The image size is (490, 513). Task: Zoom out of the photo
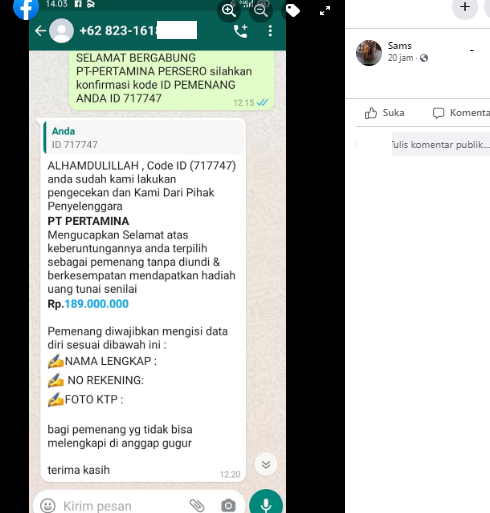(x=261, y=11)
